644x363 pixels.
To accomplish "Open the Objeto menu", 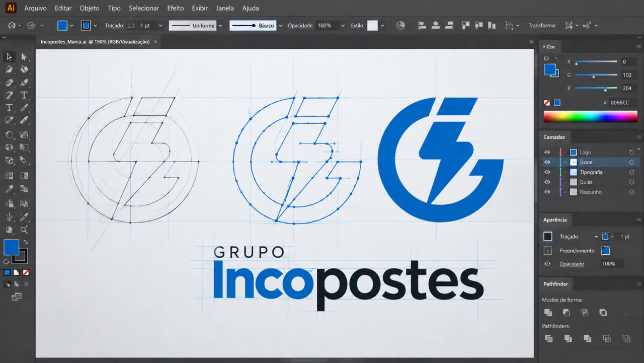I will point(90,8).
